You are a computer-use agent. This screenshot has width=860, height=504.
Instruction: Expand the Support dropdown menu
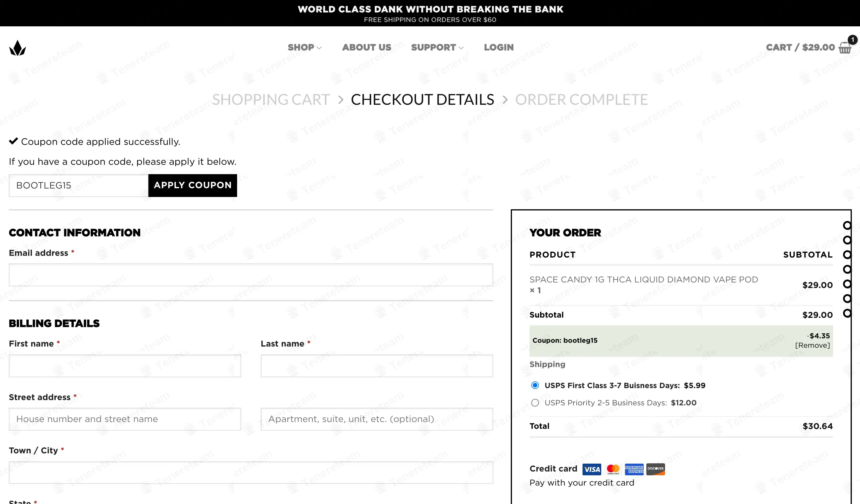(x=437, y=47)
